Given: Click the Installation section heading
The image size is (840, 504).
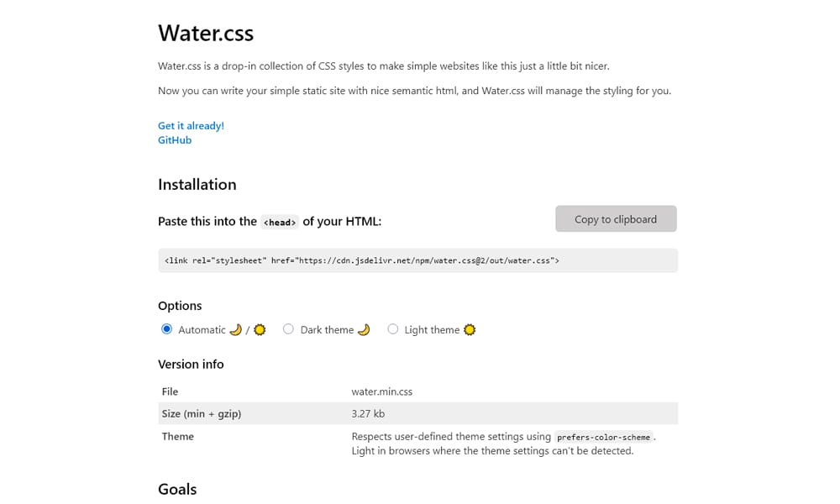Looking at the screenshot, I should (197, 184).
